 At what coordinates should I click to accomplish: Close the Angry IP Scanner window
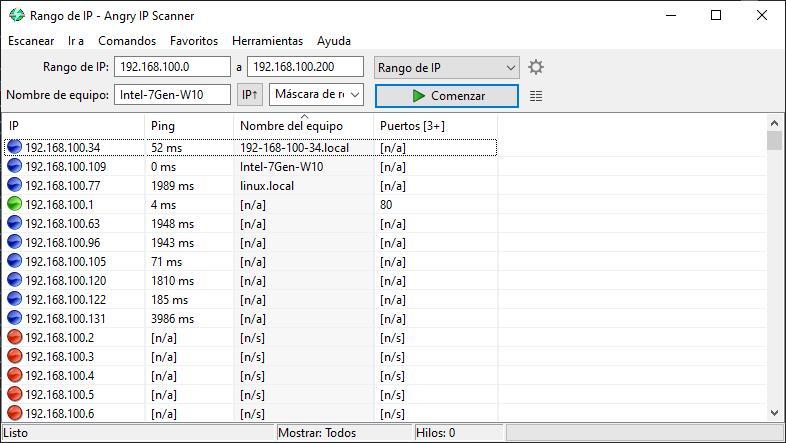click(762, 15)
